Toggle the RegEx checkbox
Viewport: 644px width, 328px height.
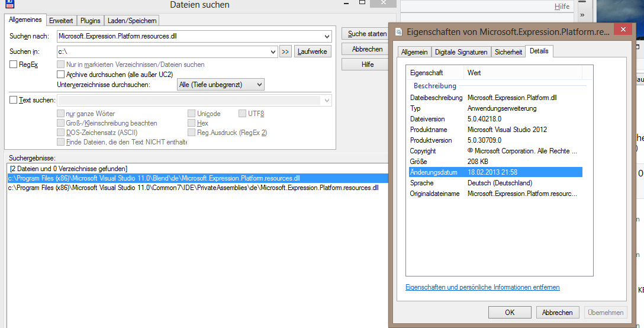tap(13, 64)
